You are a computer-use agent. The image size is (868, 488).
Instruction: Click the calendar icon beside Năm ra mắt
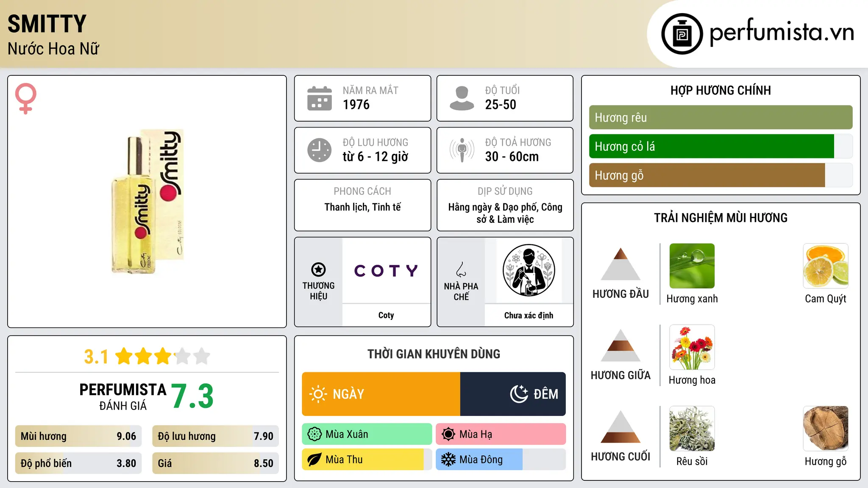coord(320,98)
